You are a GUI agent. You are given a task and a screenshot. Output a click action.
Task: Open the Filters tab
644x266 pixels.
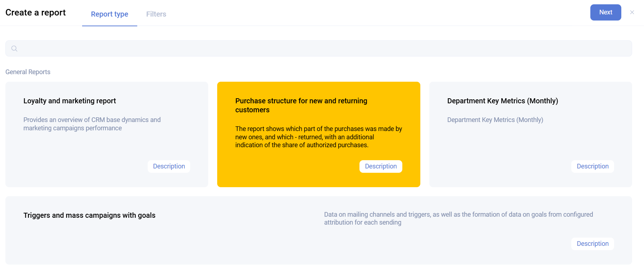(x=156, y=14)
